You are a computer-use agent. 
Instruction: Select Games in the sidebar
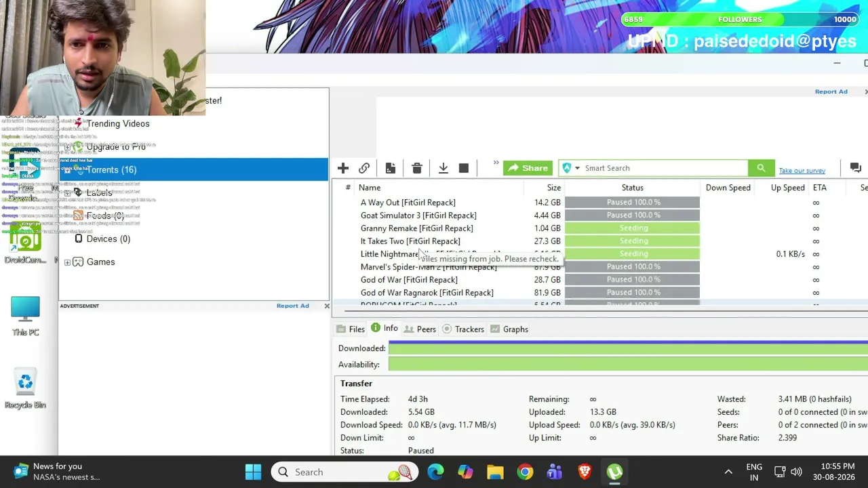[100, 262]
